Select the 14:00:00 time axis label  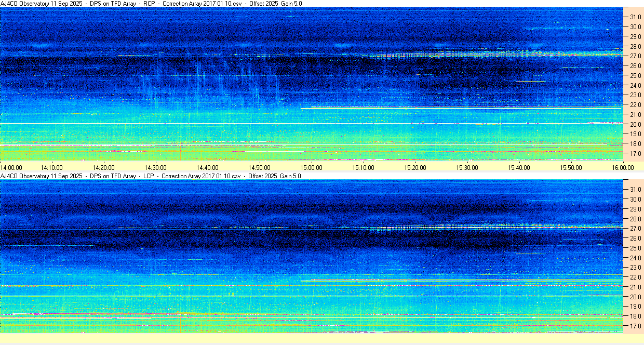point(11,167)
